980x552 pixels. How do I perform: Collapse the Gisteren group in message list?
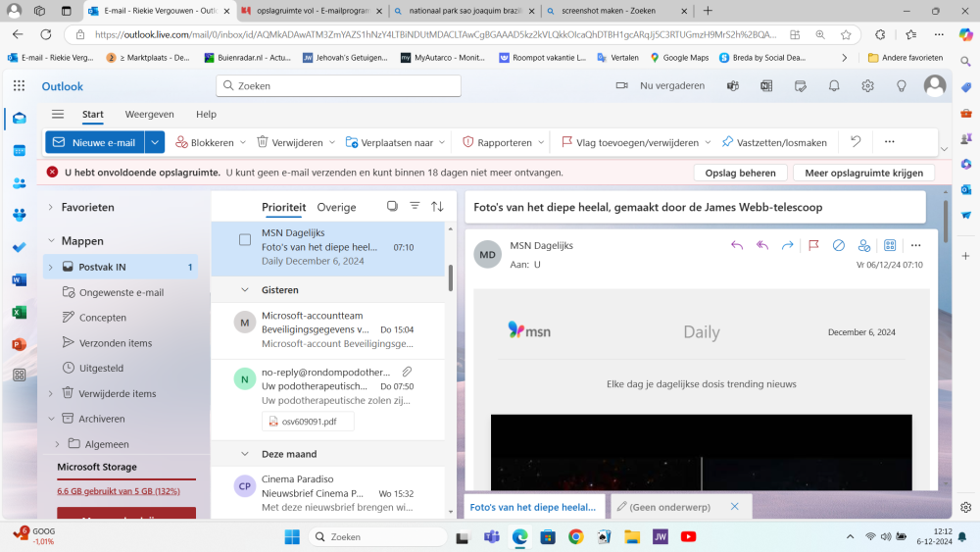245,290
